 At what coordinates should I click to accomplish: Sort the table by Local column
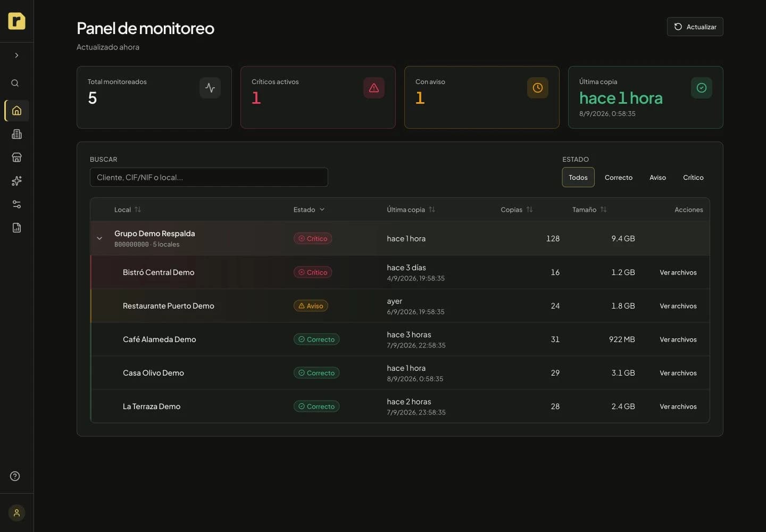coord(128,210)
